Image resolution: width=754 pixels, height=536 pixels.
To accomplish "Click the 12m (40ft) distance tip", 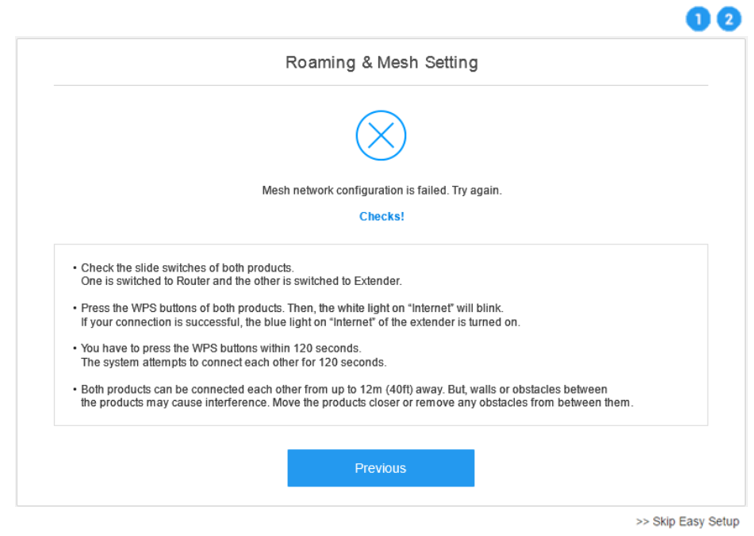I will tap(344, 389).
